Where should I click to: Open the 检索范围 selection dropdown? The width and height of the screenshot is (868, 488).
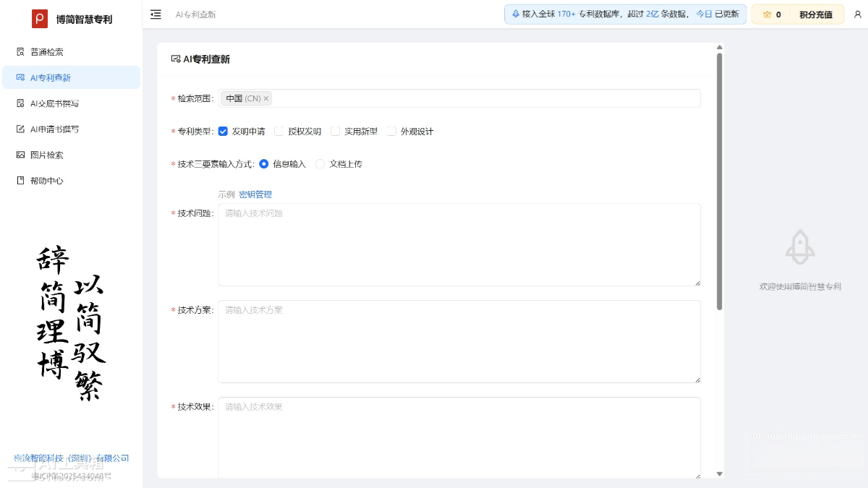[485, 98]
